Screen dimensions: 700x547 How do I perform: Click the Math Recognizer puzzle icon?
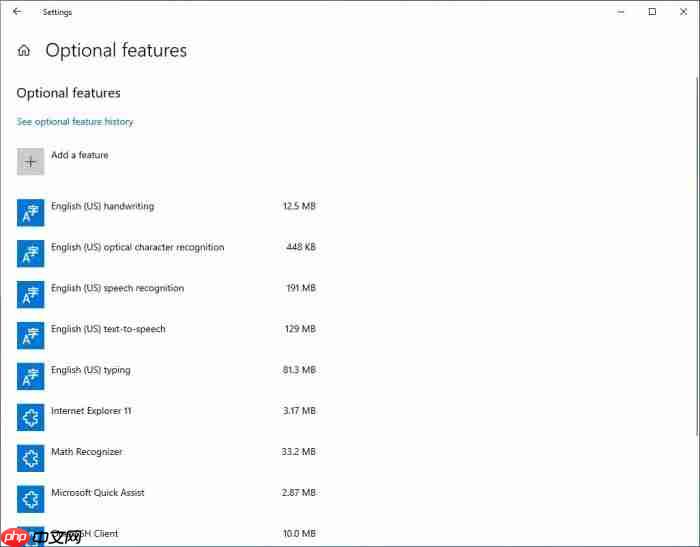pyautogui.click(x=31, y=459)
